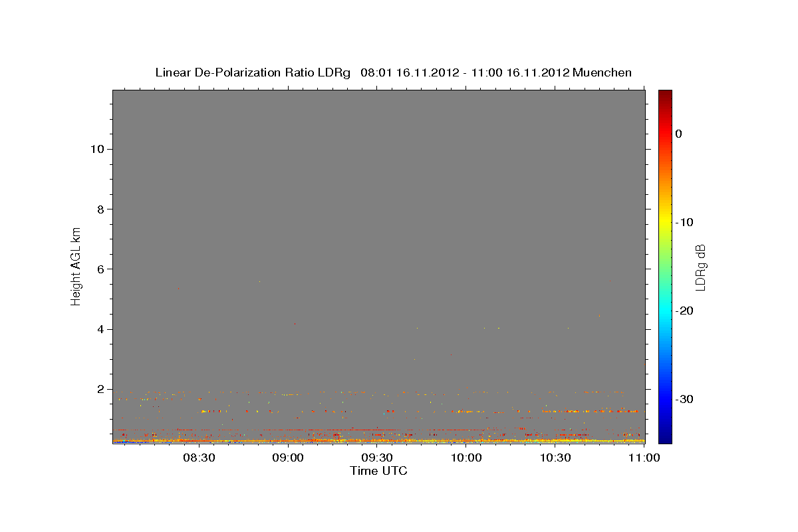
Task: Click the 08:30 time tick label
Action: point(199,458)
